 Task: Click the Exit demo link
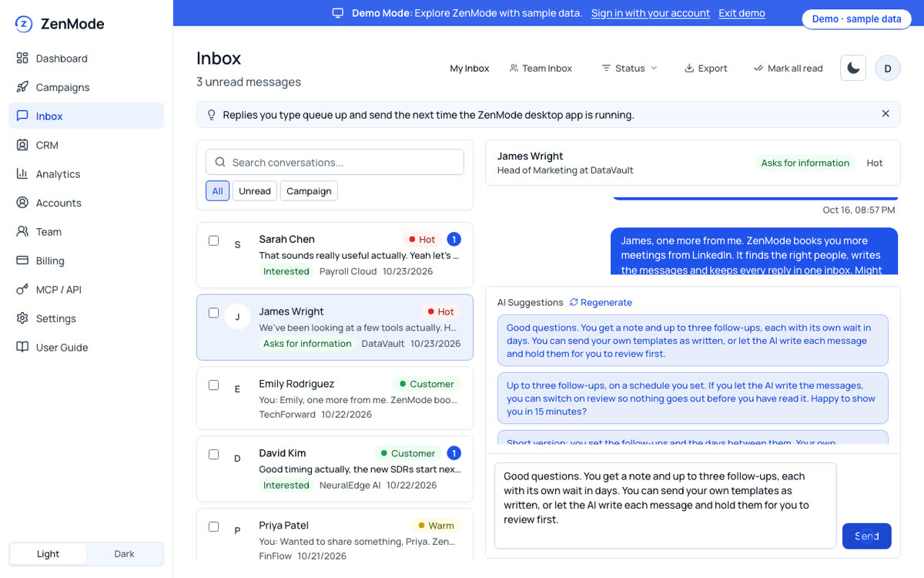742,13
